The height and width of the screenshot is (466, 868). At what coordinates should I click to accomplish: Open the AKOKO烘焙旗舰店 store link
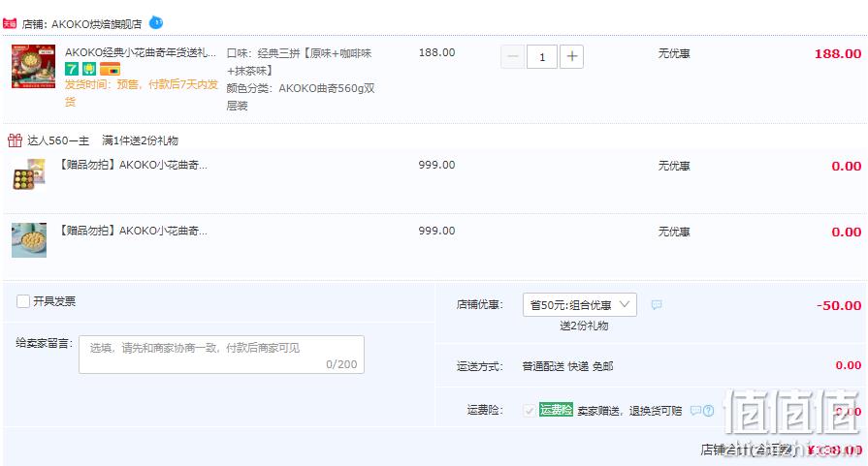96,24
